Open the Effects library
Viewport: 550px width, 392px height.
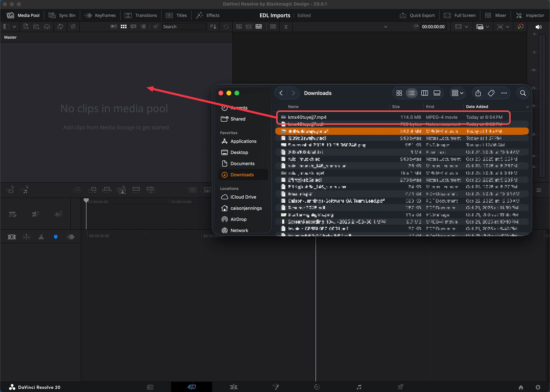[x=208, y=16]
